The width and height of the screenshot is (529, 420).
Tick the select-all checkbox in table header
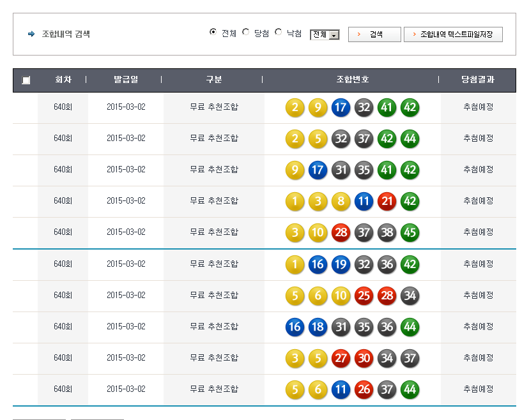tap(26, 80)
